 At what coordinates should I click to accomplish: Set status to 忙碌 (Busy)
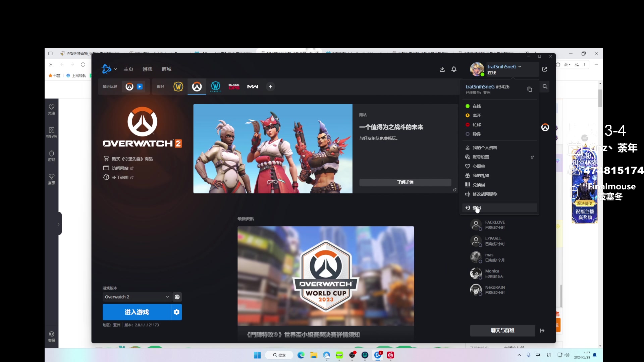coord(477,125)
